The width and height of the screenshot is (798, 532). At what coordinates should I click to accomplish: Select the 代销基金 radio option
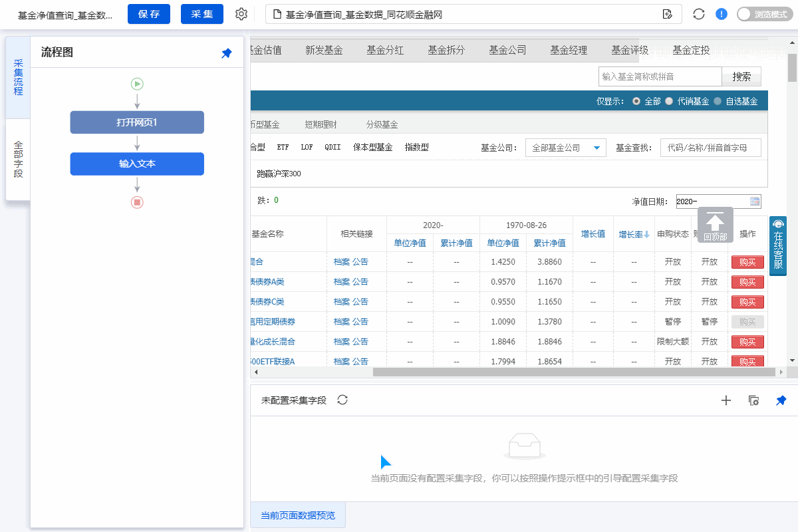tap(669, 101)
